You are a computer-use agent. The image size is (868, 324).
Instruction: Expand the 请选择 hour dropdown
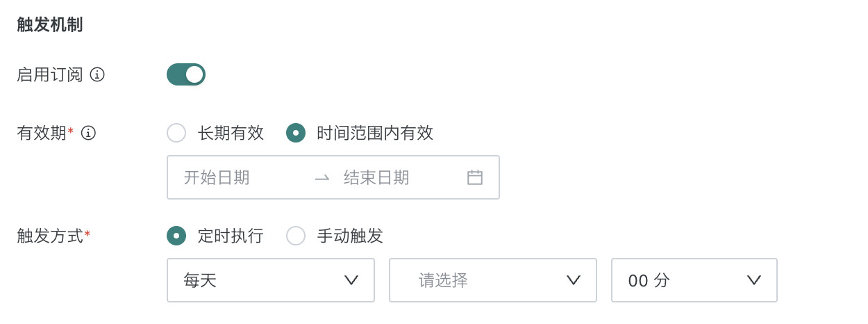pos(492,280)
